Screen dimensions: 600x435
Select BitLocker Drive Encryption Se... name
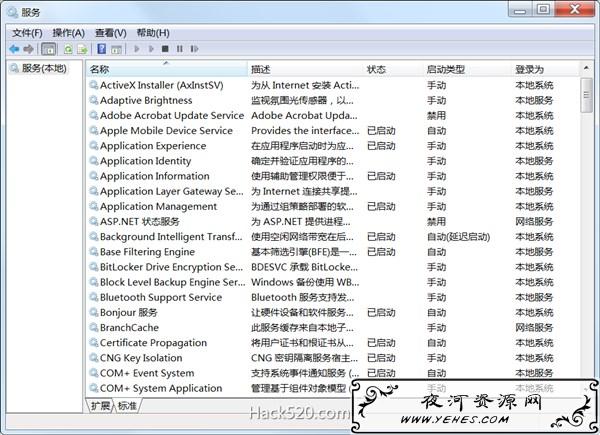pyautogui.click(x=171, y=267)
